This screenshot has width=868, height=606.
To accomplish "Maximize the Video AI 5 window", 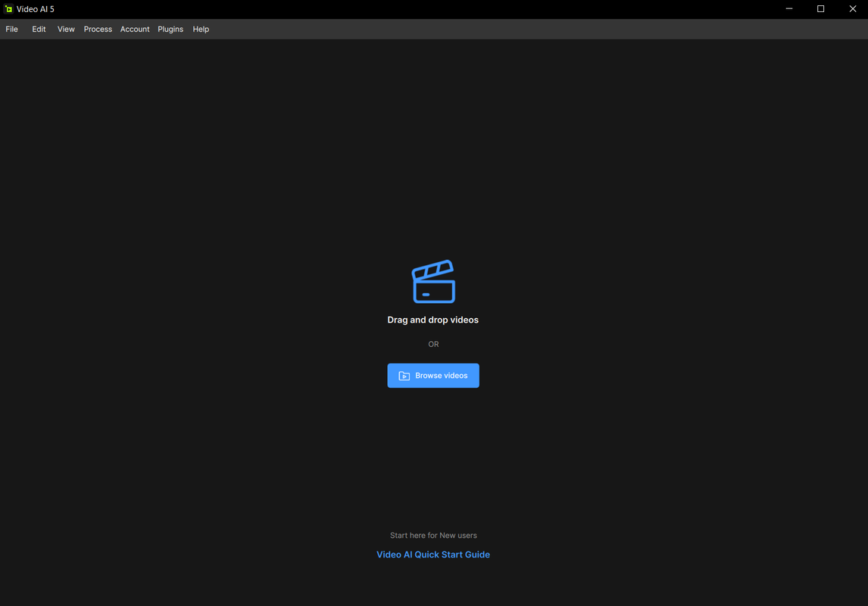I will pyautogui.click(x=820, y=9).
